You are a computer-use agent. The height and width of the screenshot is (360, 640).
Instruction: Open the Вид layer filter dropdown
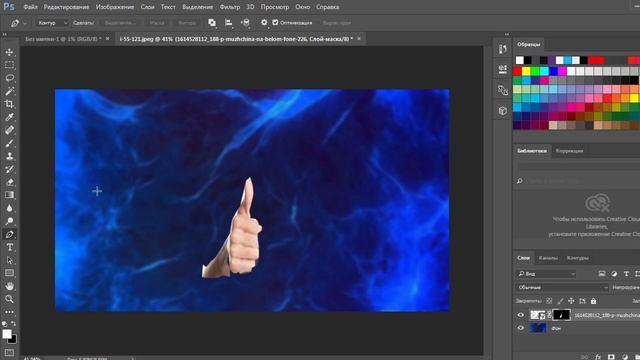[x=546, y=274]
